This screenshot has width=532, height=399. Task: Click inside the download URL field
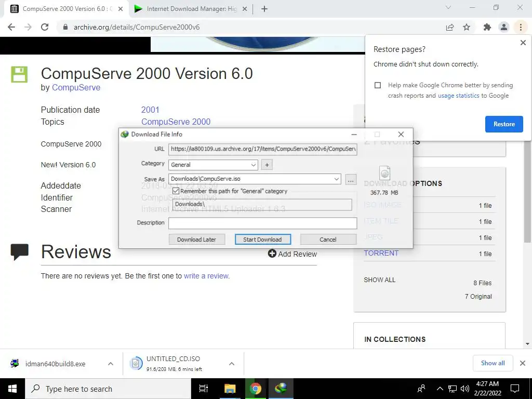click(262, 149)
